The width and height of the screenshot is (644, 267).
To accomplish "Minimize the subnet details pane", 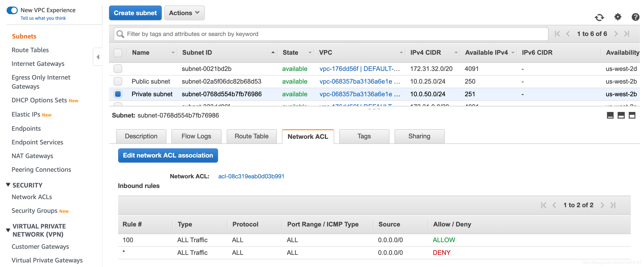I will tap(610, 115).
